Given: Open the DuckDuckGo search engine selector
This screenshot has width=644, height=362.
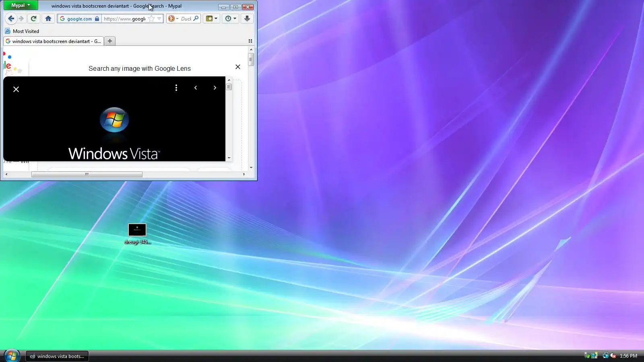Looking at the screenshot, I should point(173,19).
